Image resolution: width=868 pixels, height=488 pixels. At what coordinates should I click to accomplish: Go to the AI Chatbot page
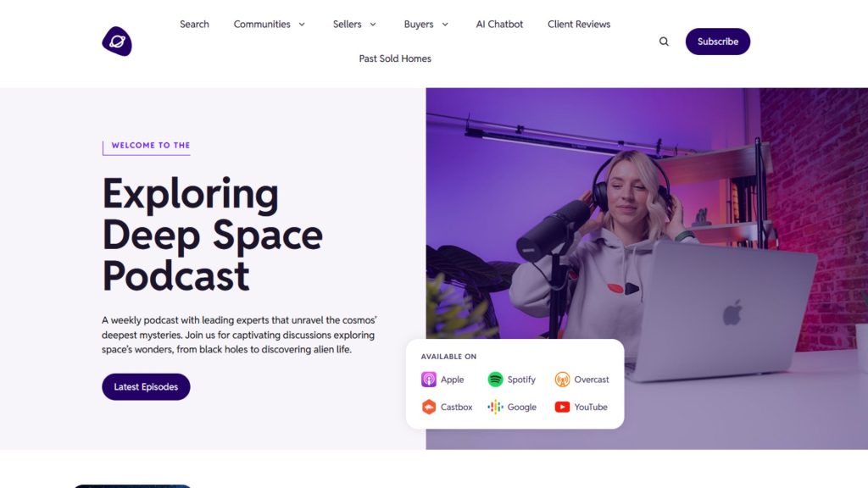(x=499, y=24)
